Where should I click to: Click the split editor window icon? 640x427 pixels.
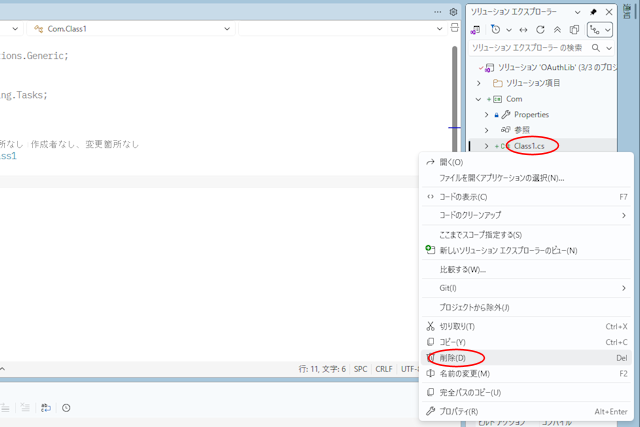pyautogui.click(x=453, y=29)
